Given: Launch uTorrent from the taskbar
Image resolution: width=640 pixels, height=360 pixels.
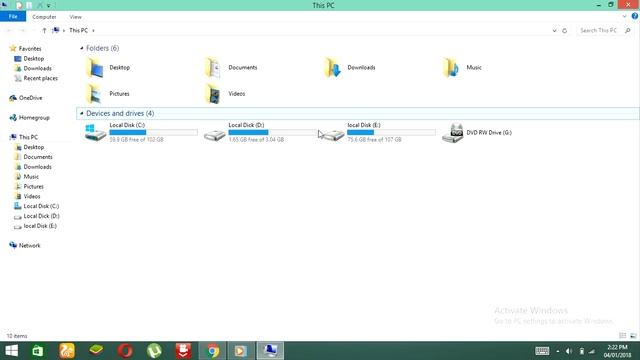Looking at the screenshot, I should [154, 351].
